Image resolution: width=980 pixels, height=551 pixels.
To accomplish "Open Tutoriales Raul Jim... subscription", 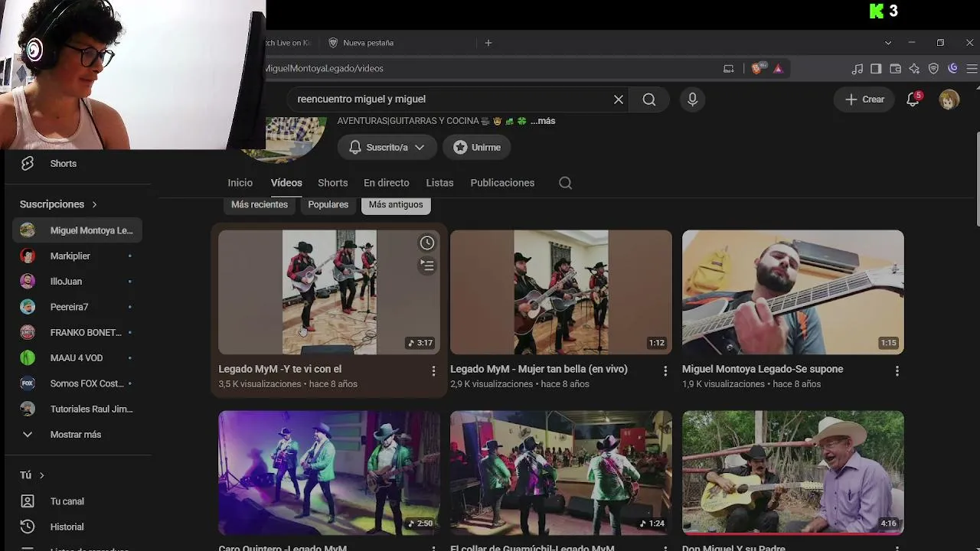I will 77,409.
